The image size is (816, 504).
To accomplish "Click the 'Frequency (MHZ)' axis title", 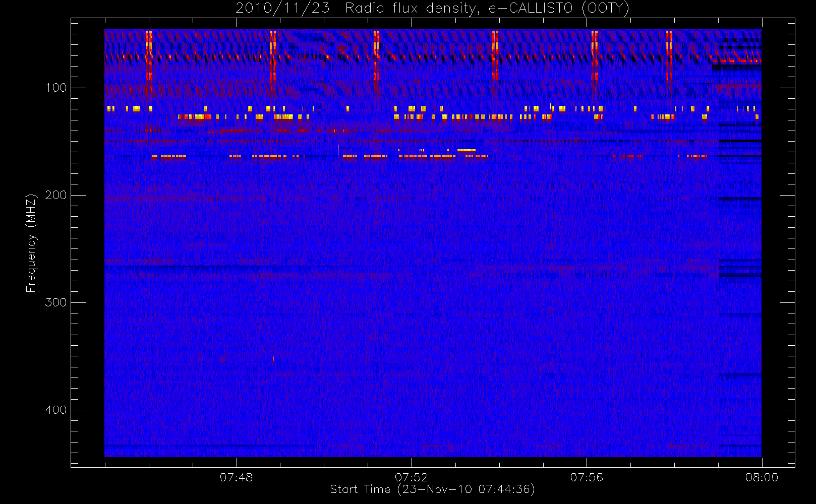I will [x=31, y=243].
